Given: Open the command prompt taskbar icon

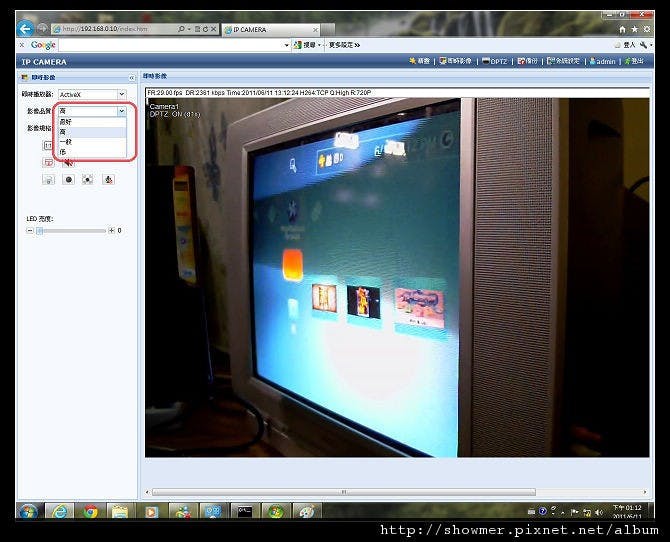Looking at the screenshot, I should (x=244, y=511).
